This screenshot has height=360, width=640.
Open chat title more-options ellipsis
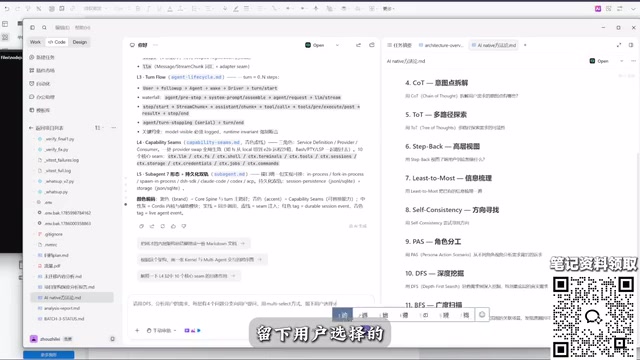[x=155, y=45]
